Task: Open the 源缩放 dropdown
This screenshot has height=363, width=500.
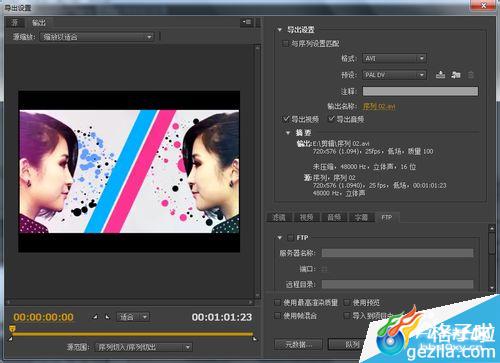Action: pyautogui.click(x=97, y=37)
